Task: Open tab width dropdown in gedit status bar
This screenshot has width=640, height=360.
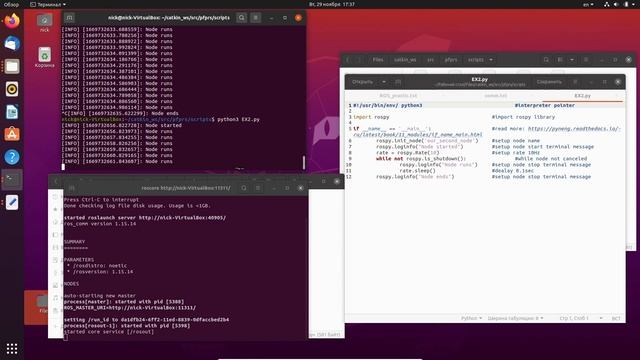Action: (x=515, y=318)
